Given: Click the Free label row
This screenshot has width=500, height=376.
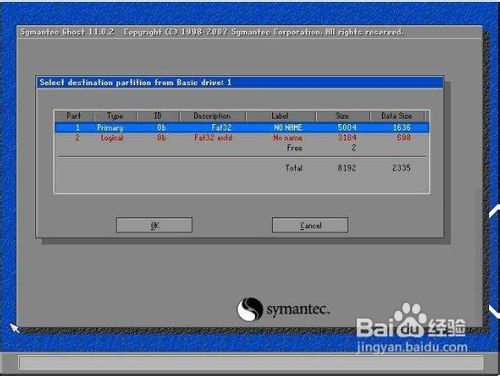Looking at the screenshot, I should pyautogui.click(x=295, y=148).
